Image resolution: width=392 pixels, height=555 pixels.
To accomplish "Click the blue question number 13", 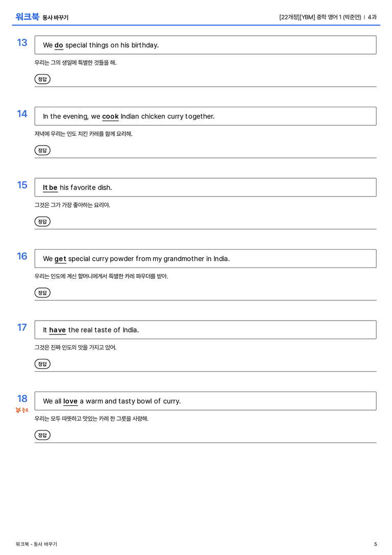I will [x=22, y=42].
